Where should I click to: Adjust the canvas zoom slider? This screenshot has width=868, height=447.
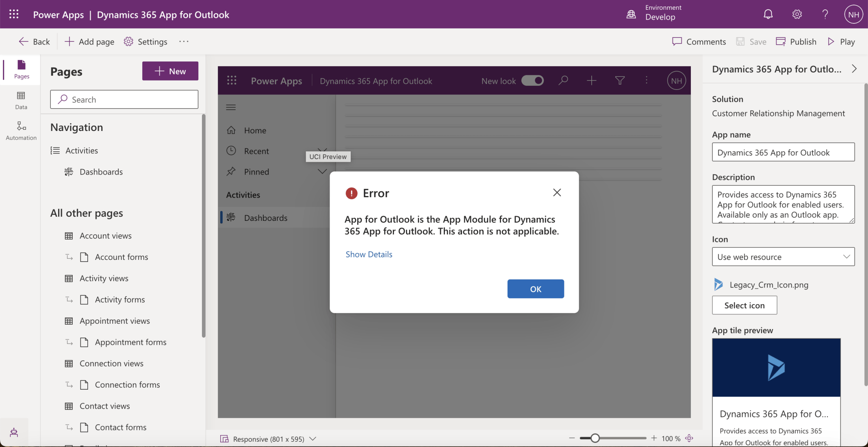(x=595, y=438)
